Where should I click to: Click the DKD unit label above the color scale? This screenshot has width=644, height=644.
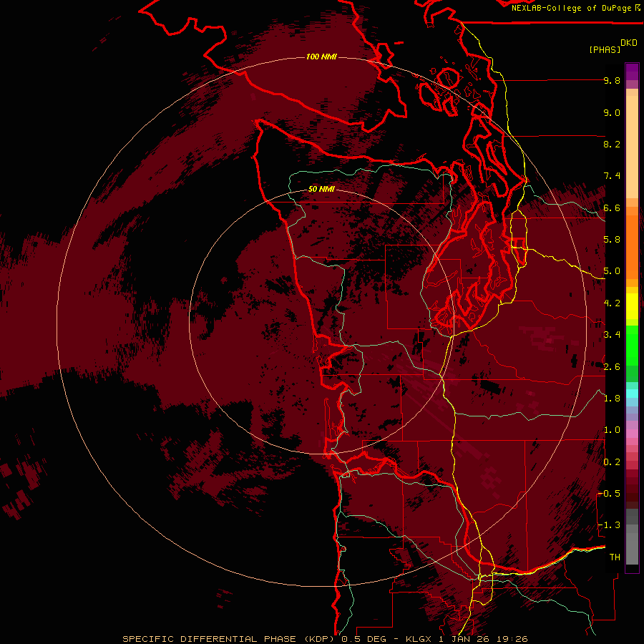629,43
